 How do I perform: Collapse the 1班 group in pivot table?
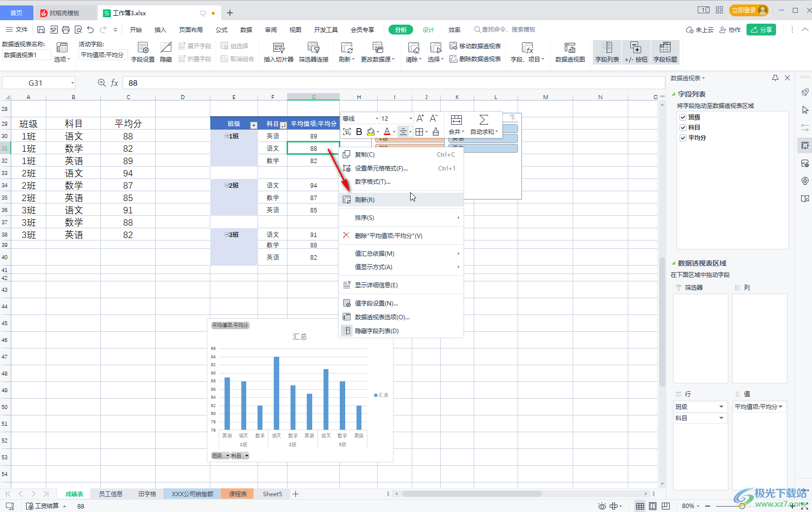(x=227, y=136)
